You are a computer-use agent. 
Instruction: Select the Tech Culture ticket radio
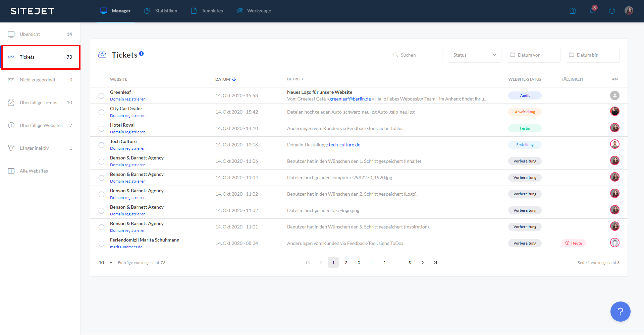[101, 145]
